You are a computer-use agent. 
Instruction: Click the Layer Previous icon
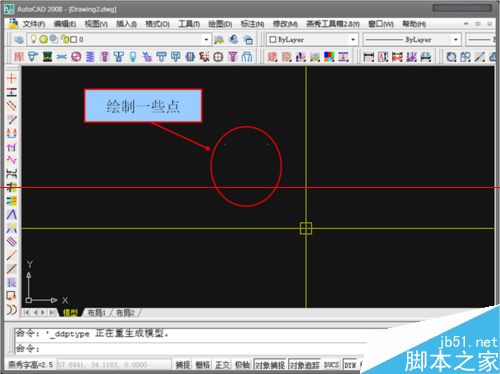234,40
